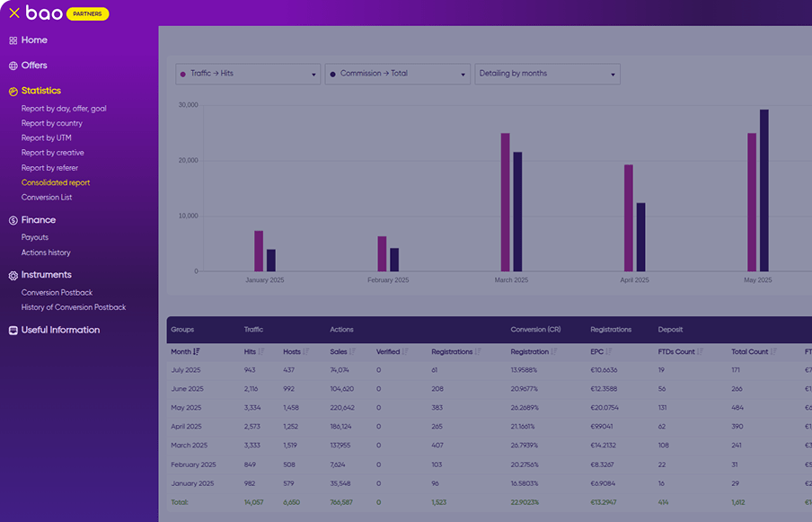Click the March 2025 purple hits bar

coord(505,202)
